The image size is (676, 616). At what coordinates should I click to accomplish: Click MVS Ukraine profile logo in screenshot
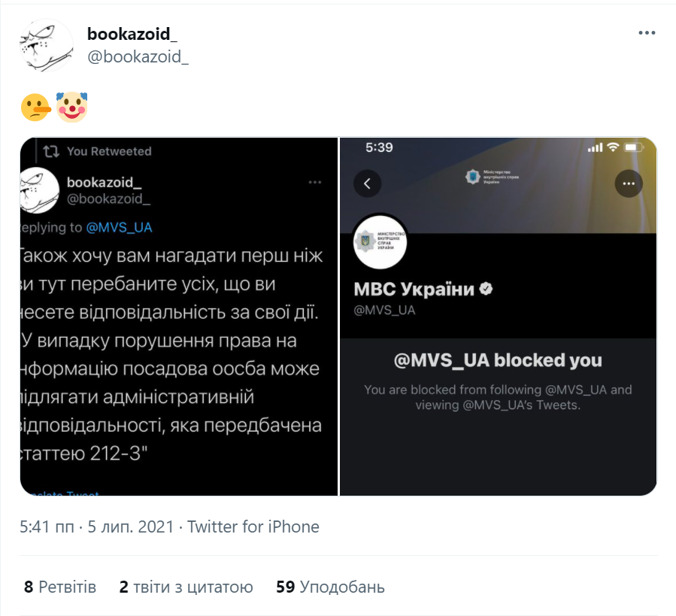tap(380, 241)
